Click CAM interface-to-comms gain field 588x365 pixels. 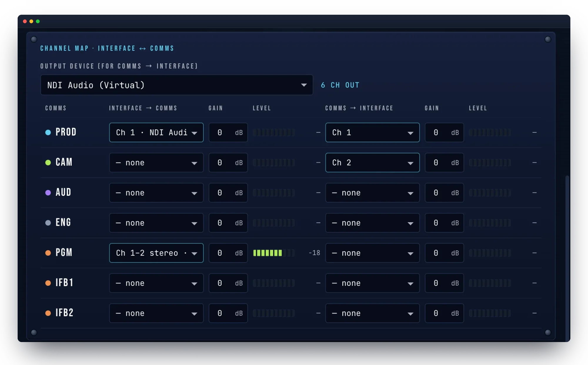click(228, 162)
